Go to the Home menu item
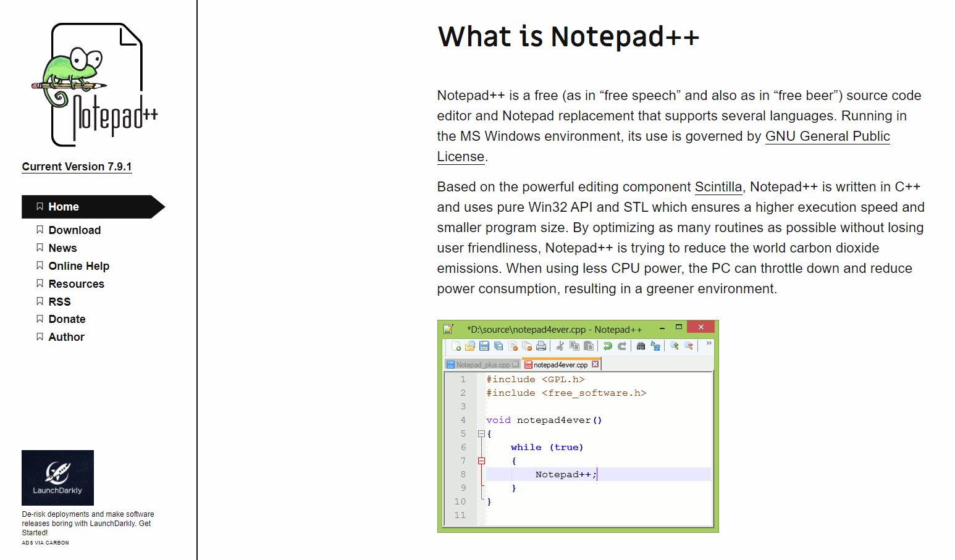Viewport: 955px width, 560px height. pos(93,207)
